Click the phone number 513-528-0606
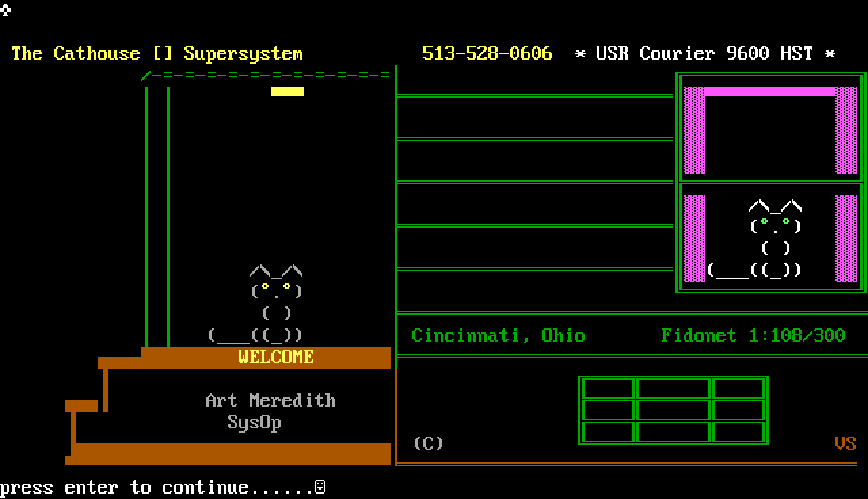The width and height of the screenshot is (868, 499). click(487, 54)
